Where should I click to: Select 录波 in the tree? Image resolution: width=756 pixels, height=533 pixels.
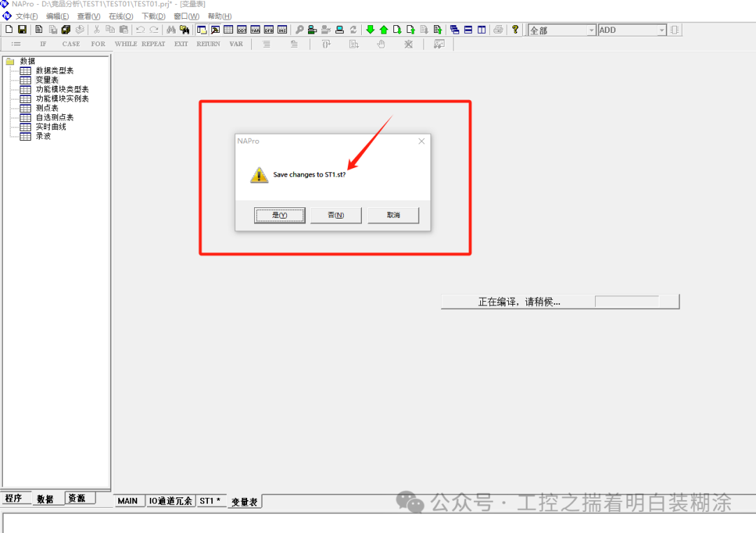coord(43,137)
